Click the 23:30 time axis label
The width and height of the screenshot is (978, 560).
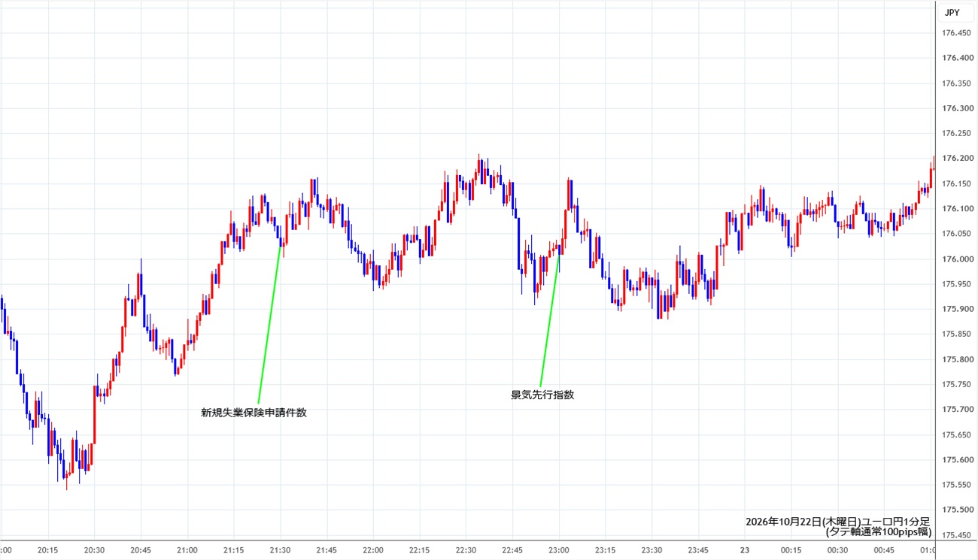coord(652,550)
